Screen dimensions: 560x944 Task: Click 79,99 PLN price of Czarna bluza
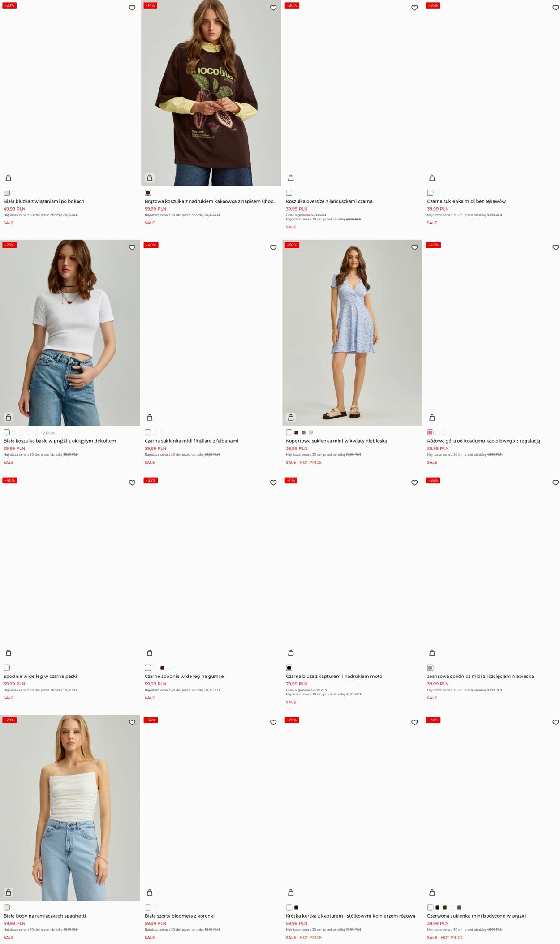coord(297,684)
